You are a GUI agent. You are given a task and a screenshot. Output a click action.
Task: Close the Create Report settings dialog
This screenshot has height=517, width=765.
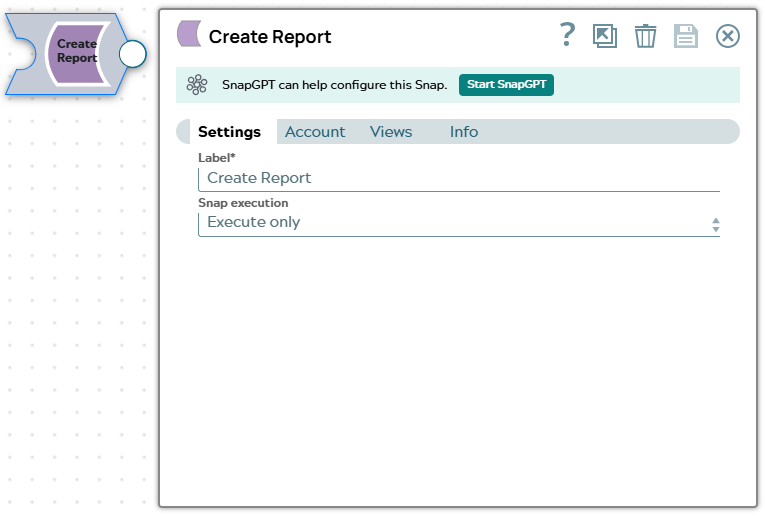(x=727, y=36)
